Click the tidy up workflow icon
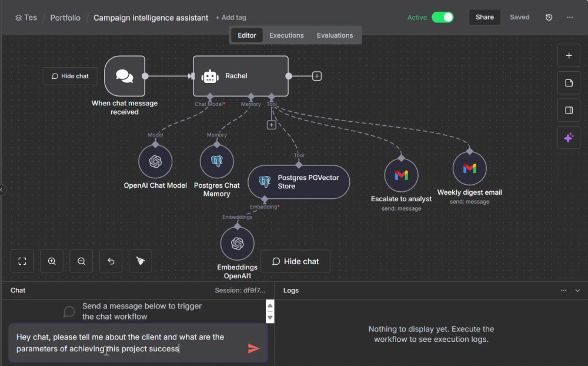Viewport: 588px width, 366px height. click(x=141, y=261)
